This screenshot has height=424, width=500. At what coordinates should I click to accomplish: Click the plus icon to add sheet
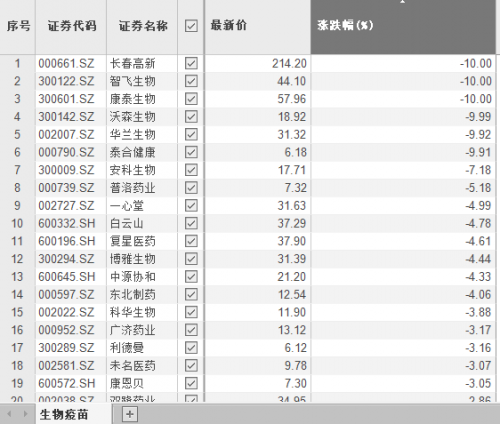(130, 414)
